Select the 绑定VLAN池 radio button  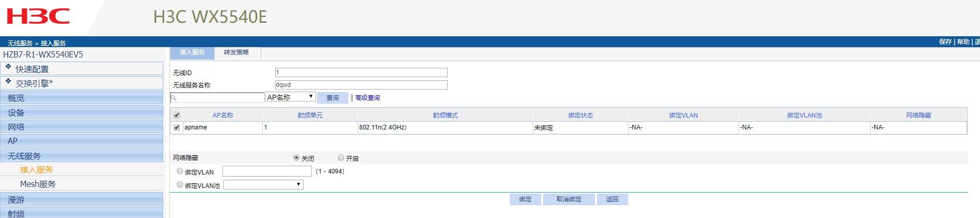pyautogui.click(x=180, y=184)
